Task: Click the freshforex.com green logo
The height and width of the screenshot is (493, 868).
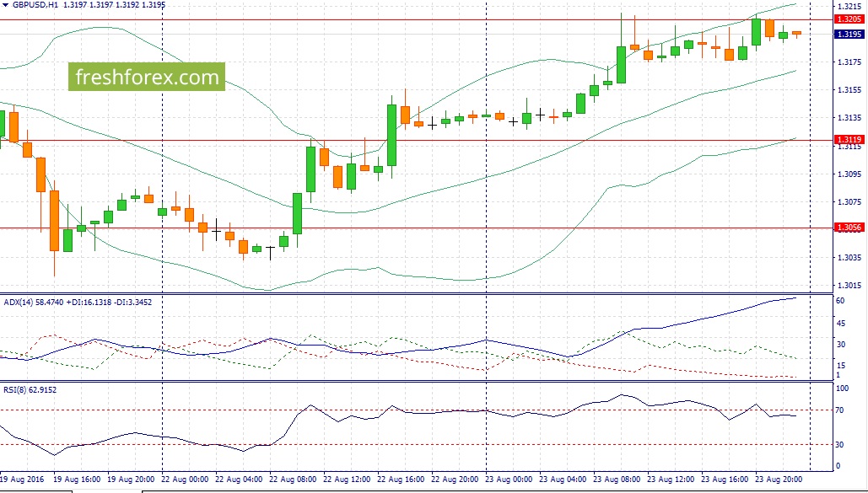Action: pos(147,77)
